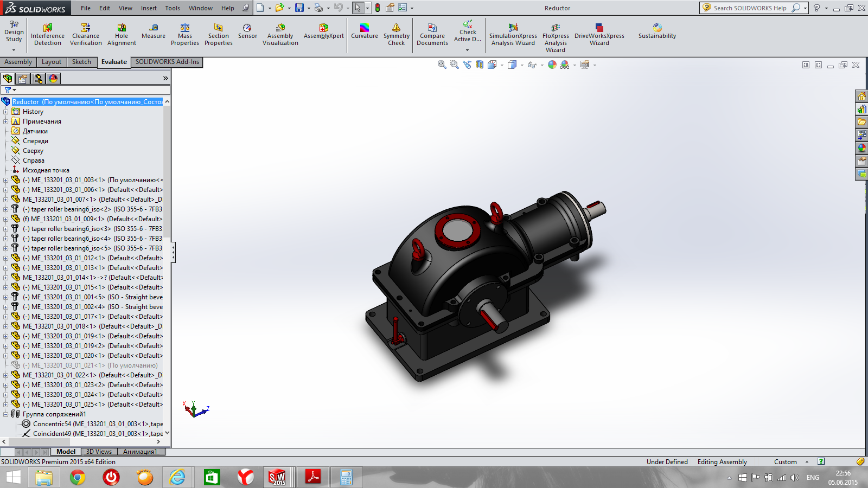Open the File menu

click(86, 8)
